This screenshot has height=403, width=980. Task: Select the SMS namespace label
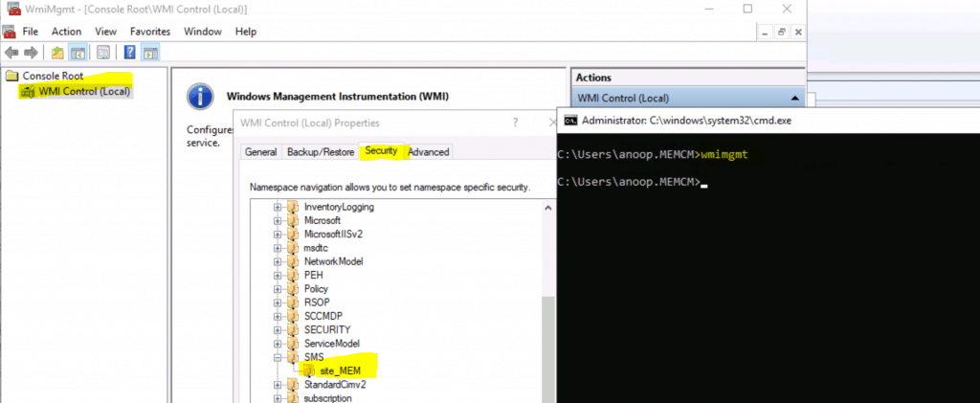(314, 357)
